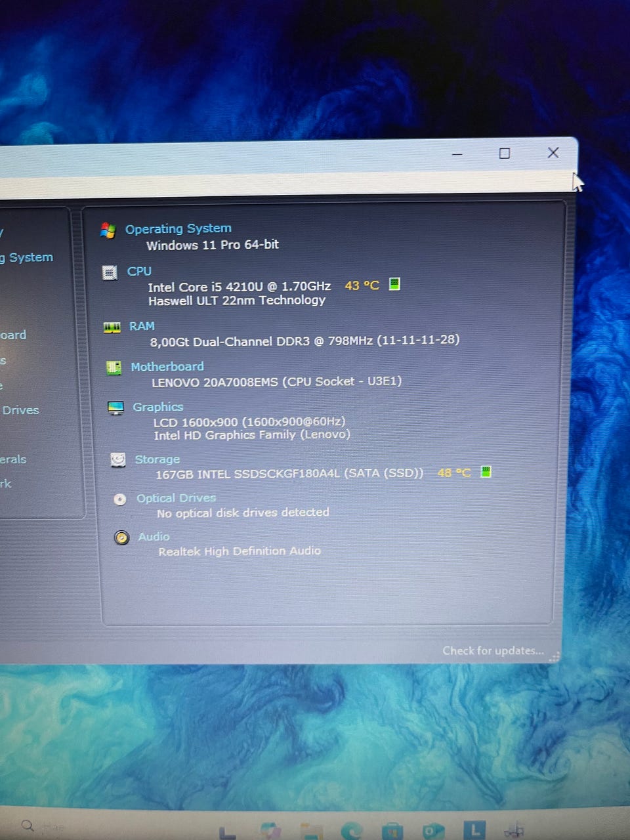Click the text Haswell ULT 22nm Technology
630x840 pixels.
point(237,301)
